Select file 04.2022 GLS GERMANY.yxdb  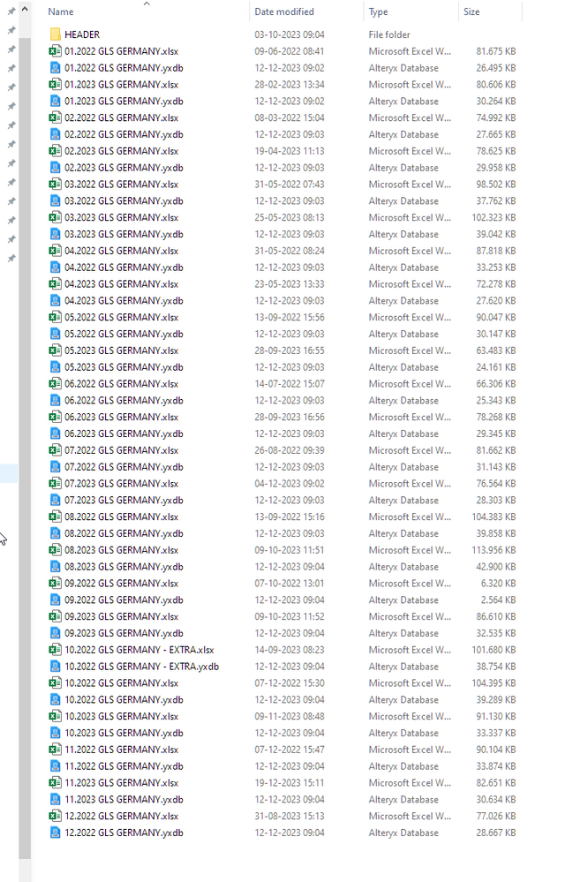[x=124, y=268]
